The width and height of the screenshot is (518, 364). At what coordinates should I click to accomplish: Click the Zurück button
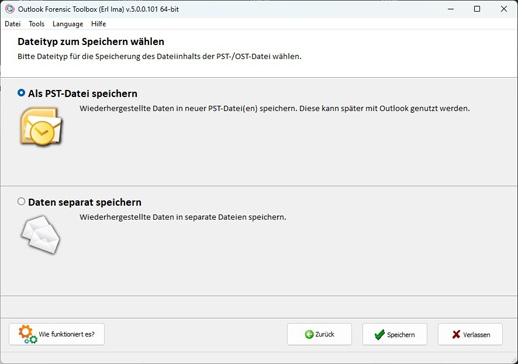[x=319, y=334]
